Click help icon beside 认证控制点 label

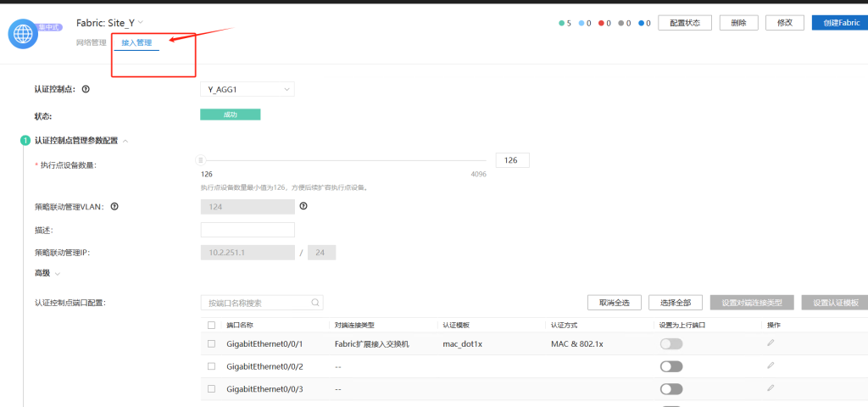pos(86,89)
